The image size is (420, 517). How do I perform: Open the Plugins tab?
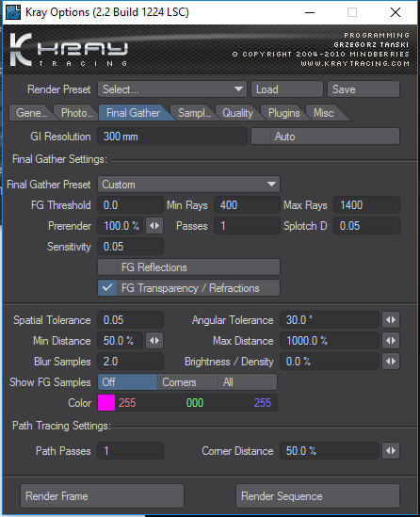coord(283,113)
